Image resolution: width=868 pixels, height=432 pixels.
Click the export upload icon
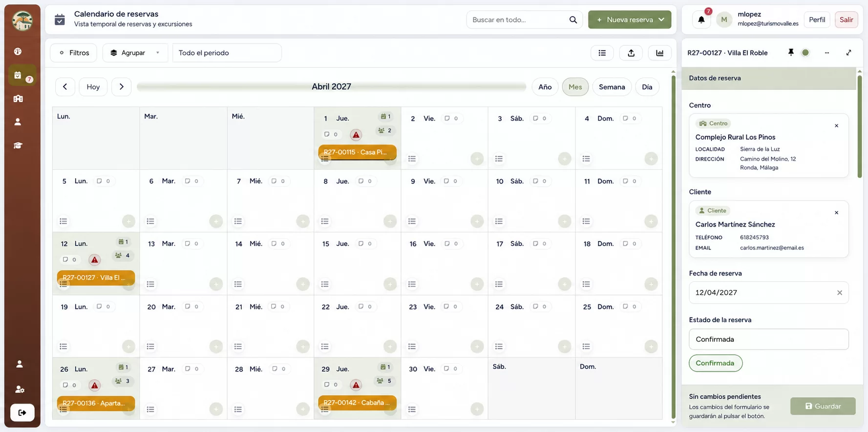pyautogui.click(x=631, y=53)
